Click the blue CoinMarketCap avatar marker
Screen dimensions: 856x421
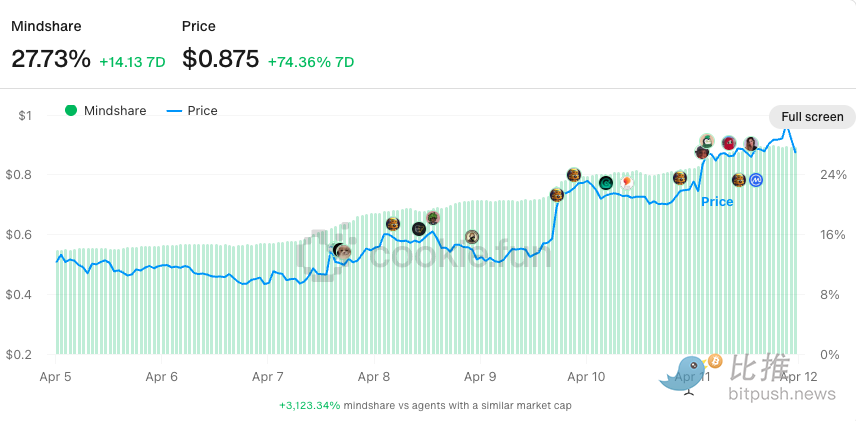757,180
